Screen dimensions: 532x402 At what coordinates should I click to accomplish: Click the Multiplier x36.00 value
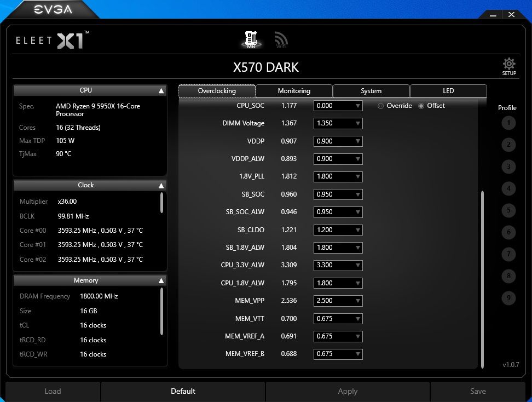[67, 202]
